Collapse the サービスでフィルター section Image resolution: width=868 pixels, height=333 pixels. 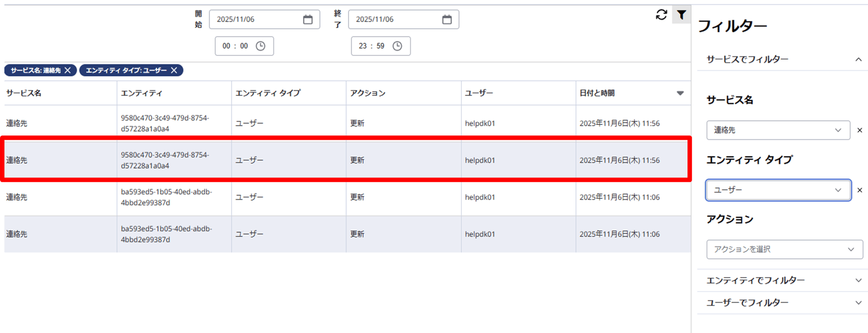pos(858,59)
